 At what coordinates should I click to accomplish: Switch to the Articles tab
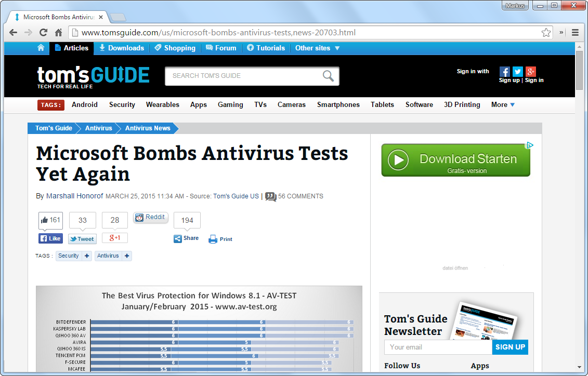71,48
